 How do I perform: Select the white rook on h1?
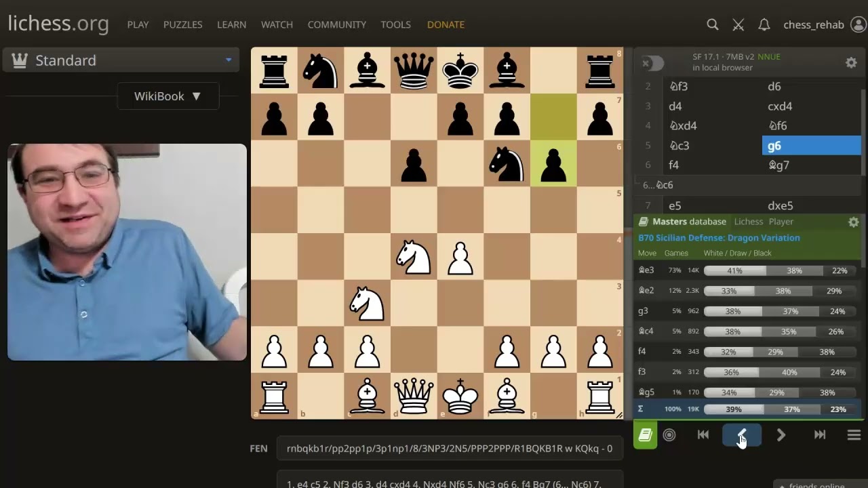(600, 396)
